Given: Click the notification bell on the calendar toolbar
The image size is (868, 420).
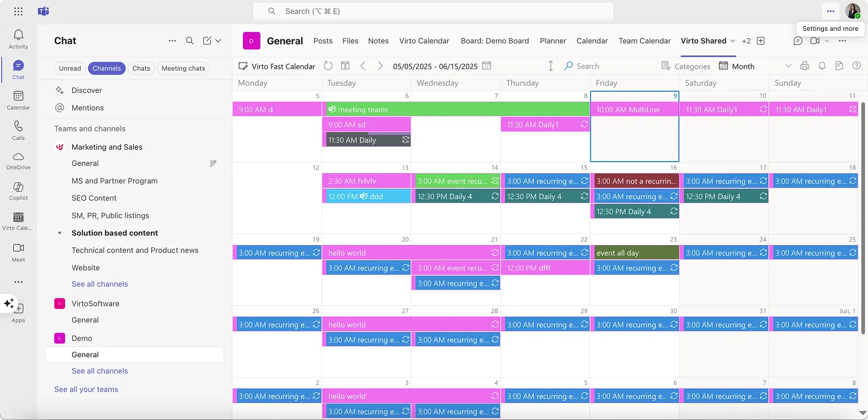Looking at the screenshot, I should 822,66.
